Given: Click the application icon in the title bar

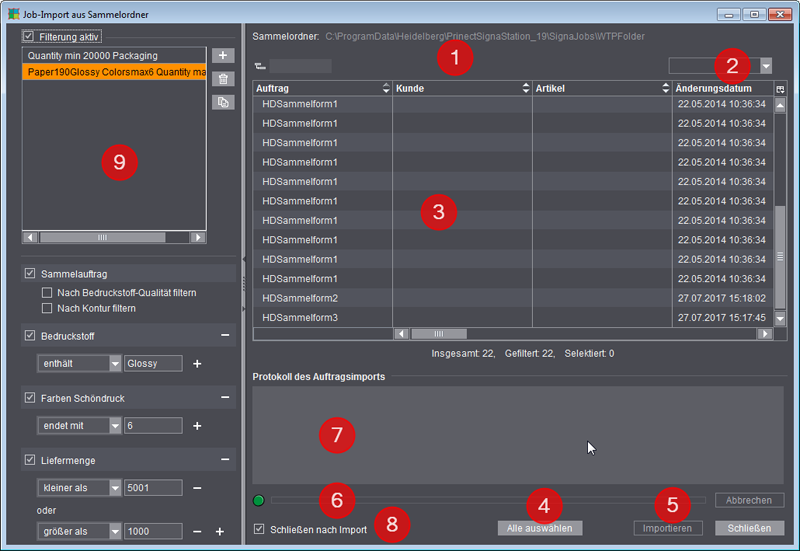Looking at the screenshot, I should 14,14.
